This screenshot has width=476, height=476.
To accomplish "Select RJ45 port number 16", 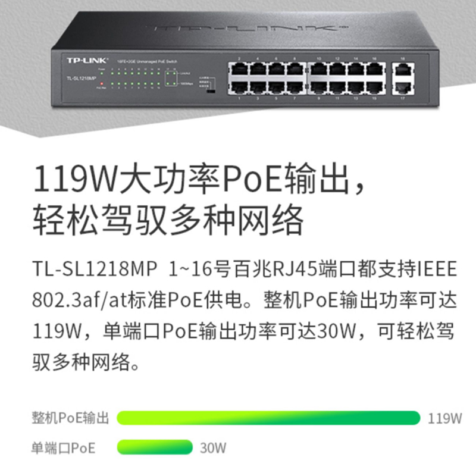I will pos(375,69).
